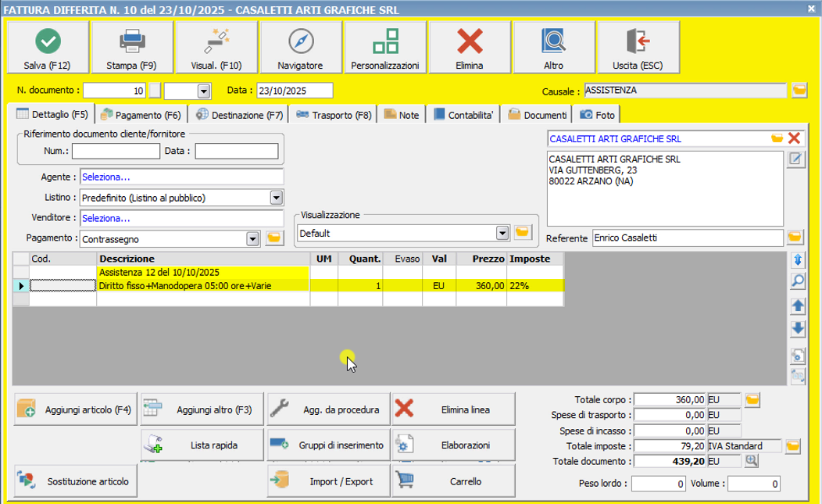Delete document with Elimina button
The width and height of the screenshot is (822, 504).
point(470,47)
